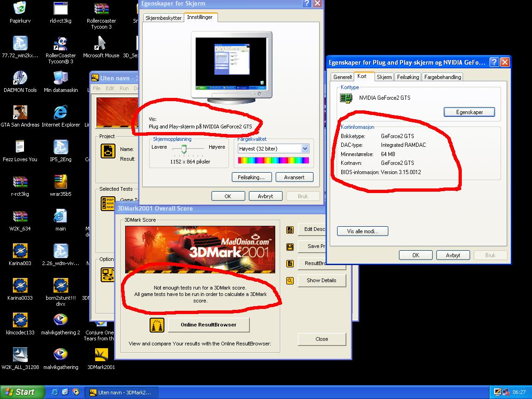Image resolution: width=532 pixels, height=399 pixels.
Task: Click Internet Explorer in Quick Launch
Action: (54, 392)
